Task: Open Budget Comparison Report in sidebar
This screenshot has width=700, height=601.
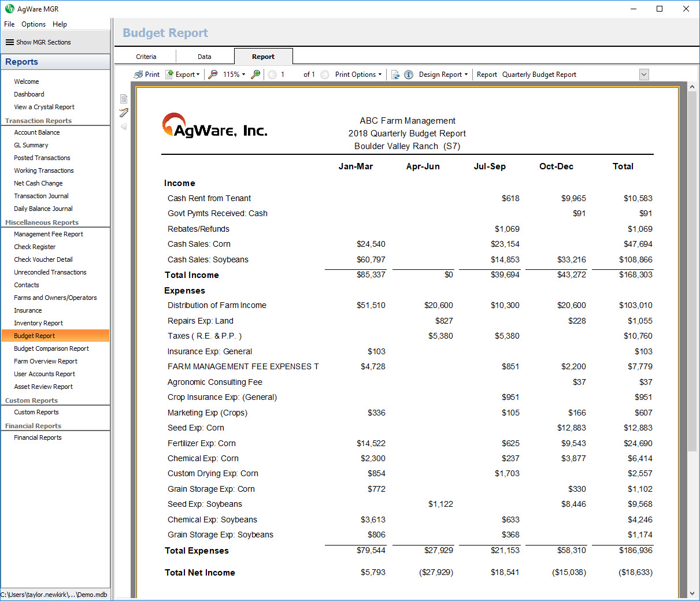Action: tap(51, 348)
